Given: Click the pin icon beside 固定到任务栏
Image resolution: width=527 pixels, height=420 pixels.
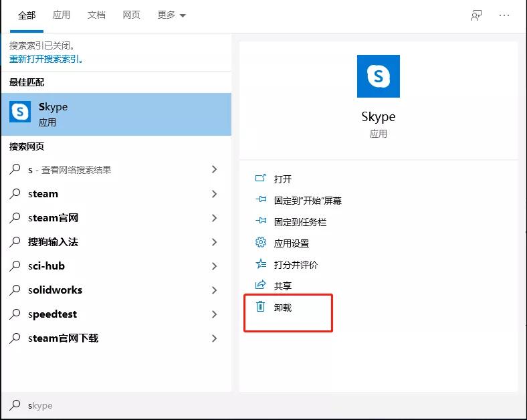Looking at the screenshot, I should point(260,221).
